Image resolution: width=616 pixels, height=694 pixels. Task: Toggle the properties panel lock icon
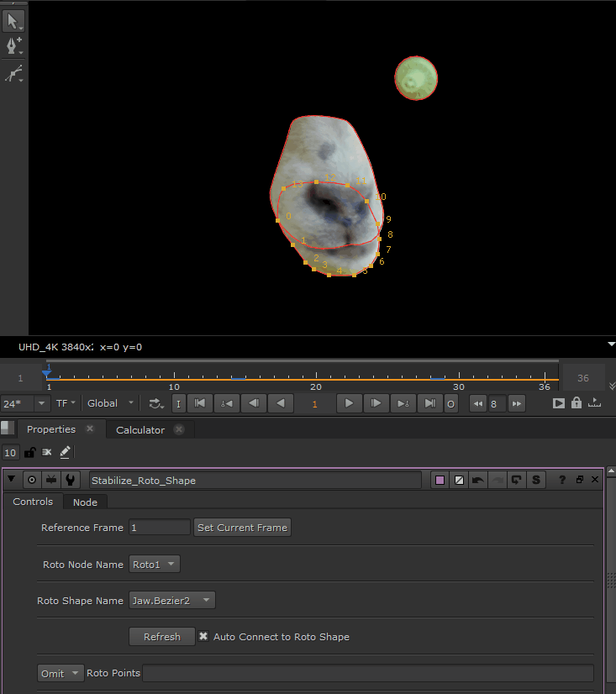pyautogui.click(x=29, y=452)
